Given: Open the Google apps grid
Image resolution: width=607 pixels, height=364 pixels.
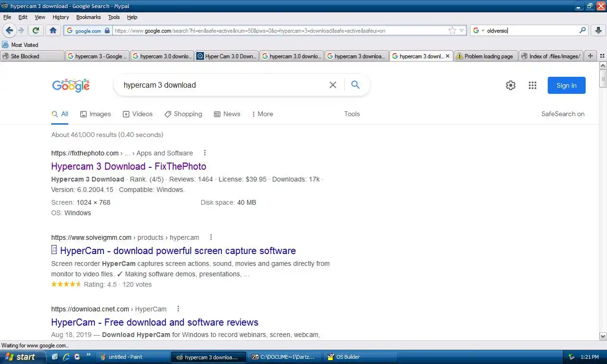Looking at the screenshot, I should (533, 85).
